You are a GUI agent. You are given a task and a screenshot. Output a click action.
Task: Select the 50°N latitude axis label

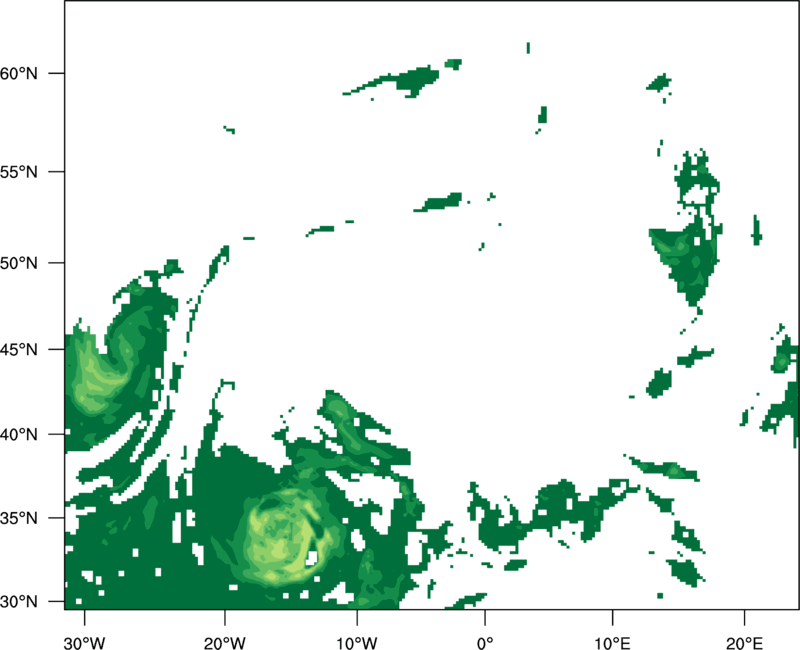19,263
